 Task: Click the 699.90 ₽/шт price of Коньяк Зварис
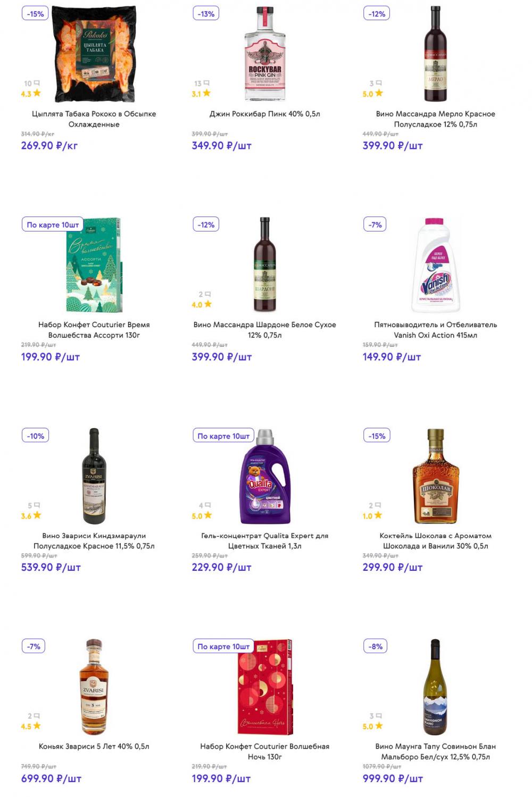tap(51, 779)
